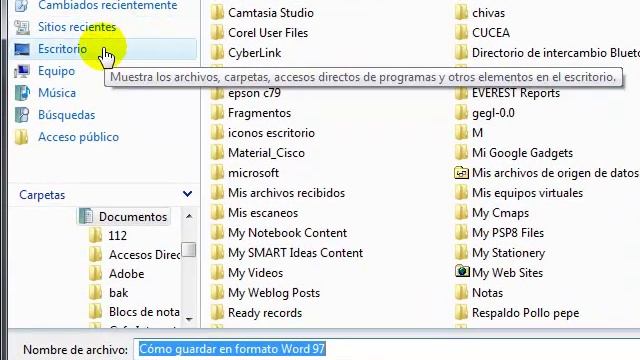Select the Fragmentos folder icon
The image size is (640, 360).
point(218,113)
